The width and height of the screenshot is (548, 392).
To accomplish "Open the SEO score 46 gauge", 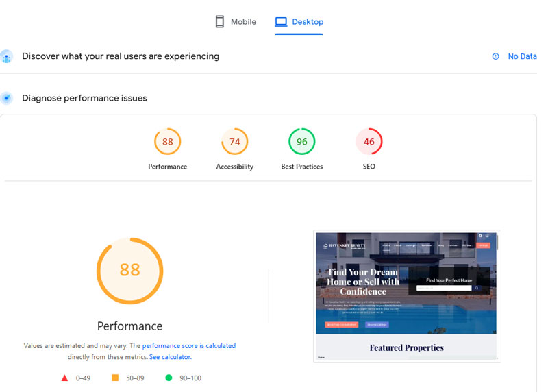I will click(x=369, y=142).
